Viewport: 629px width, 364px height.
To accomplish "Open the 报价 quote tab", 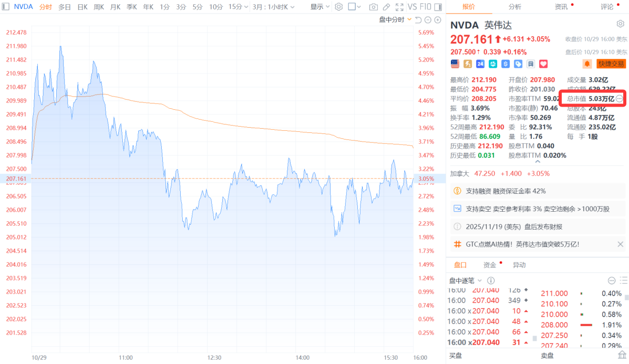I will 469,7.
